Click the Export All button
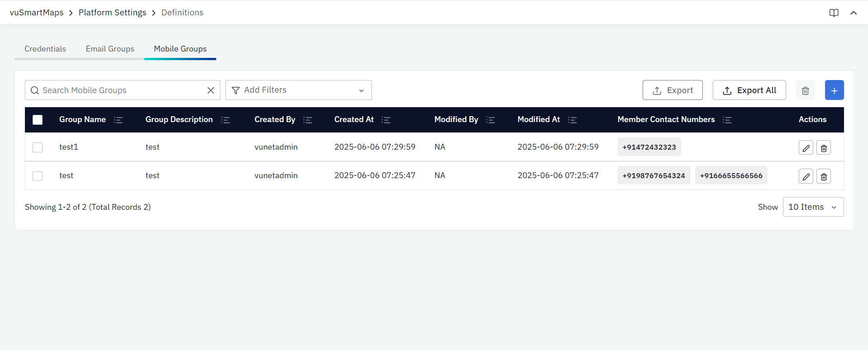 (x=749, y=90)
